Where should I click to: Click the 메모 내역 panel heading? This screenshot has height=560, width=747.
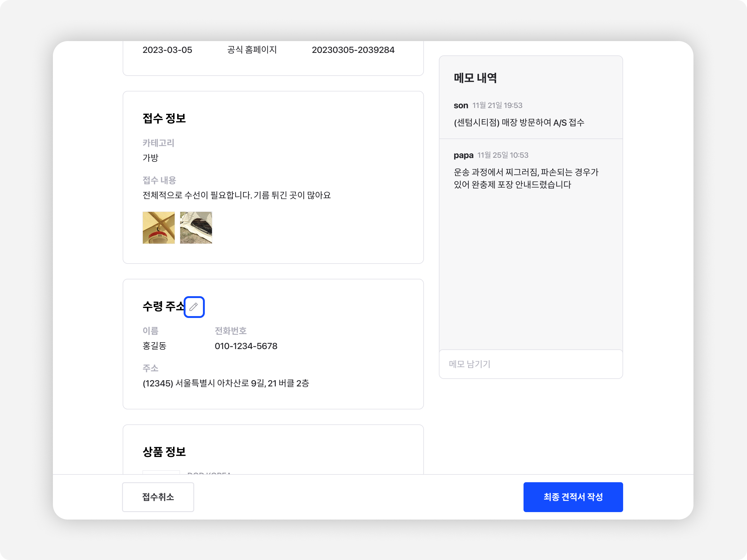475,78
